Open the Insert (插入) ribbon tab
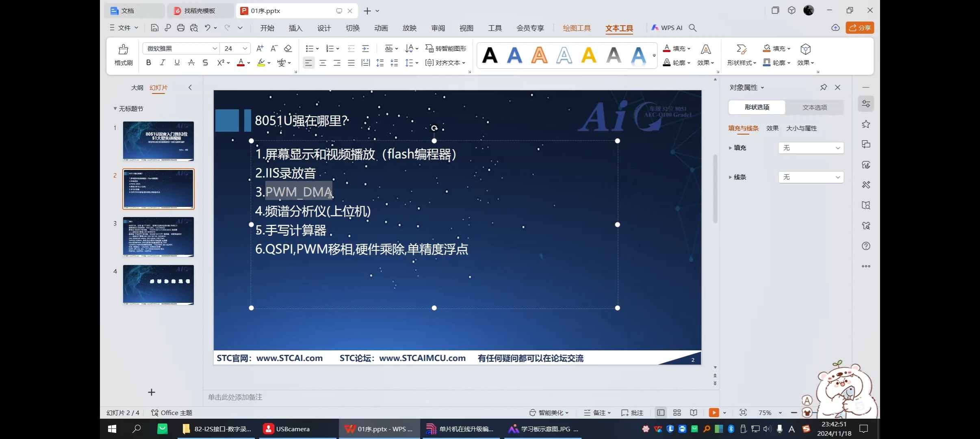 (x=295, y=28)
